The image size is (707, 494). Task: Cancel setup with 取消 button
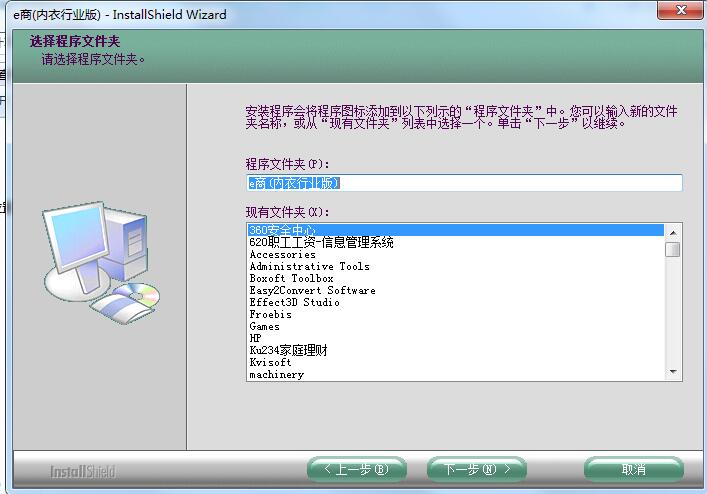click(x=634, y=470)
